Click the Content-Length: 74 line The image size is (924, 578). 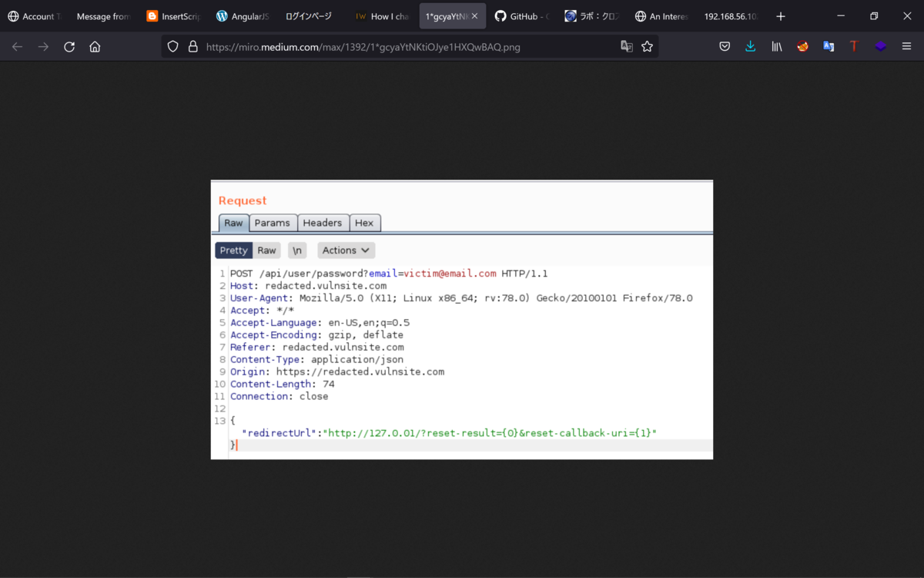(x=282, y=385)
